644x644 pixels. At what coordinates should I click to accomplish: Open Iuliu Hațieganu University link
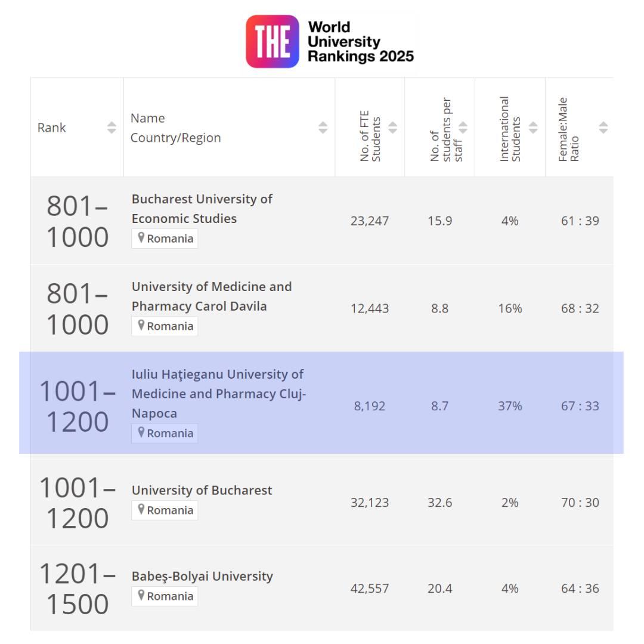(218, 394)
